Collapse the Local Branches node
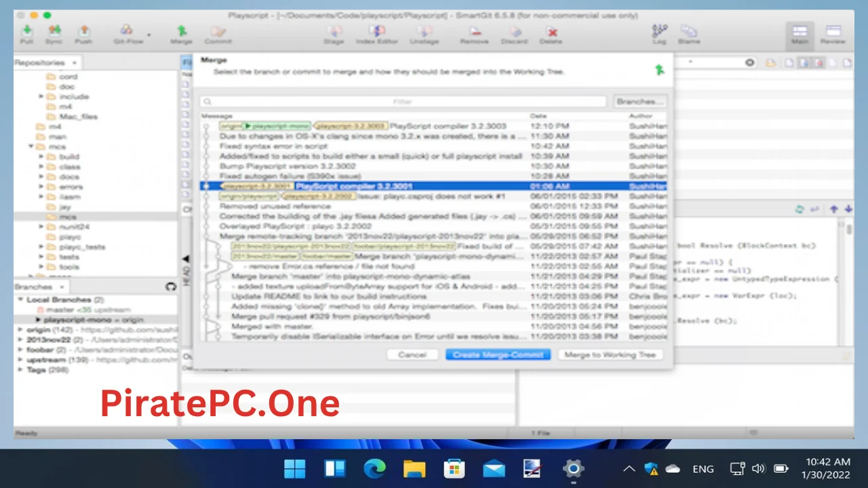The image size is (868, 488). click(20, 300)
